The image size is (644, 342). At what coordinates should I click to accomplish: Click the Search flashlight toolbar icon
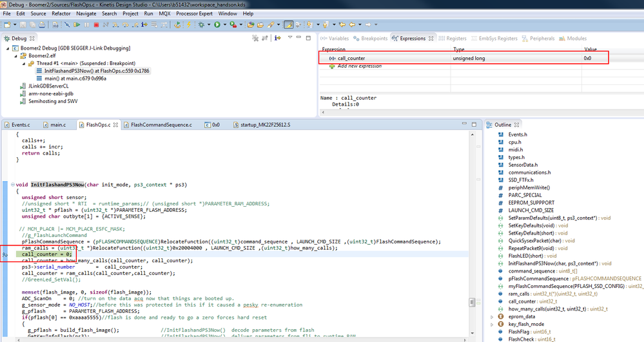(x=271, y=24)
